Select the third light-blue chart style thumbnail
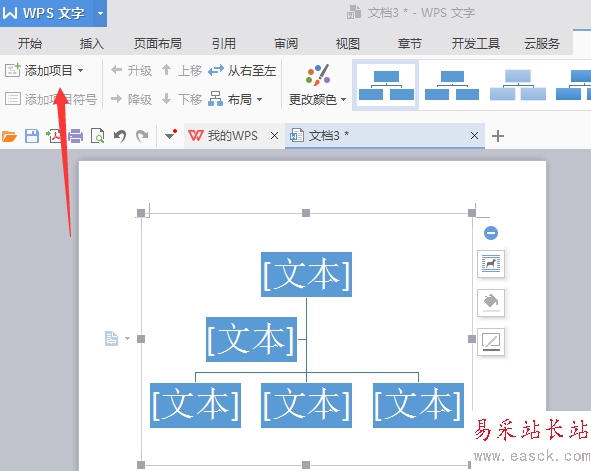The width and height of the screenshot is (591, 471). click(x=518, y=85)
